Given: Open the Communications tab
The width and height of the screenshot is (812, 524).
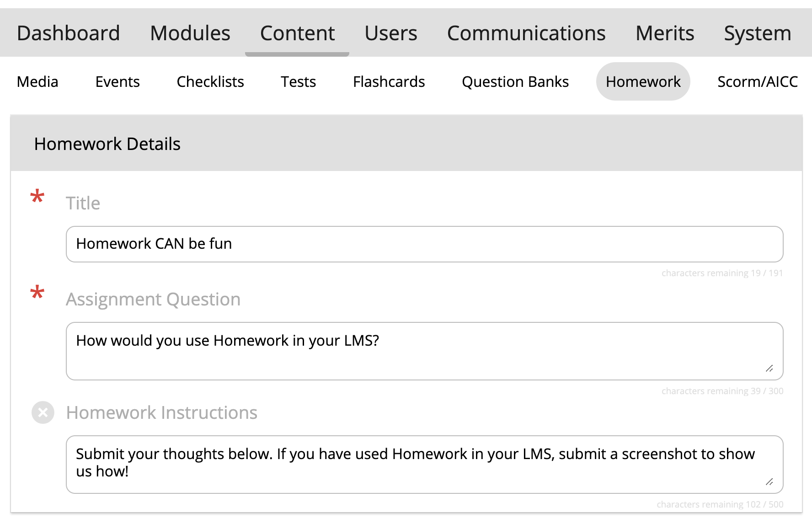Looking at the screenshot, I should tap(526, 33).
